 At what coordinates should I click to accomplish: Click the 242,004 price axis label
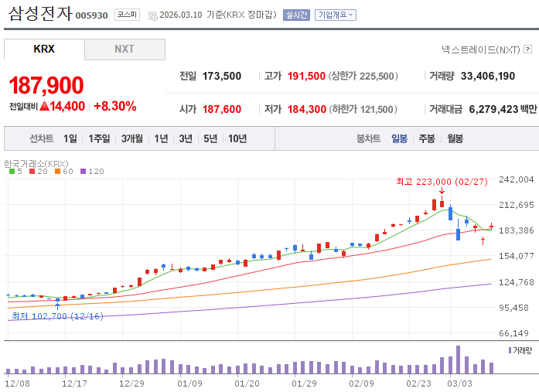(517, 179)
